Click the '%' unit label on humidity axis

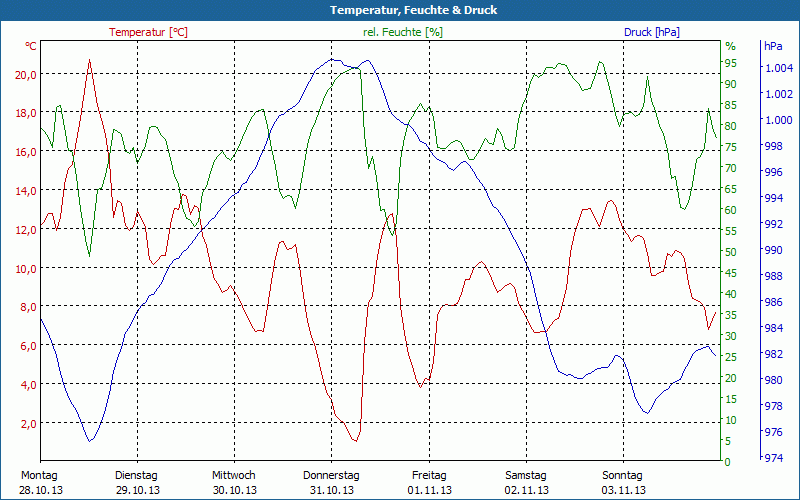click(731, 46)
